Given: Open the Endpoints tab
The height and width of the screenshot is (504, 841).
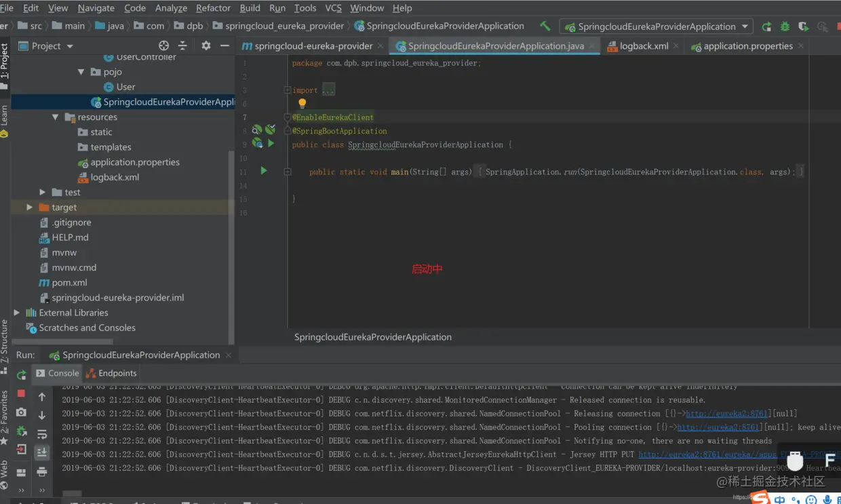Looking at the screenshot, I should click(111, 373).
